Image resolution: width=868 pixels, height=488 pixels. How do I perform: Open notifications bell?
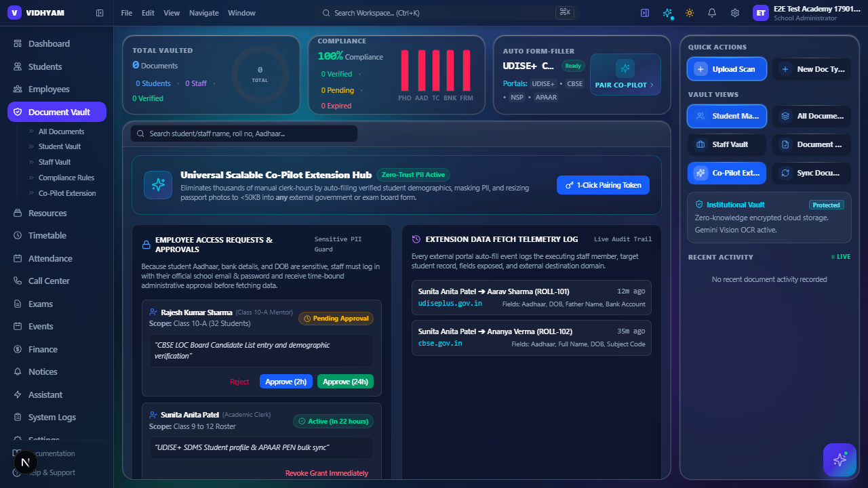[x=712, y=13]
